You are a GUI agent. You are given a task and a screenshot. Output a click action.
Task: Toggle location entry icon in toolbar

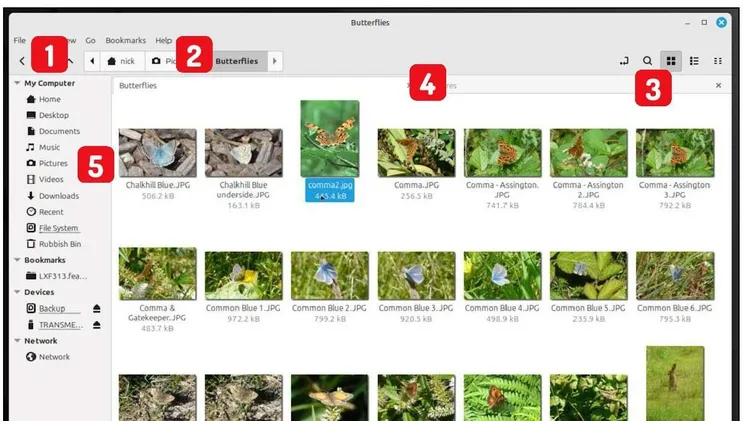624,61
